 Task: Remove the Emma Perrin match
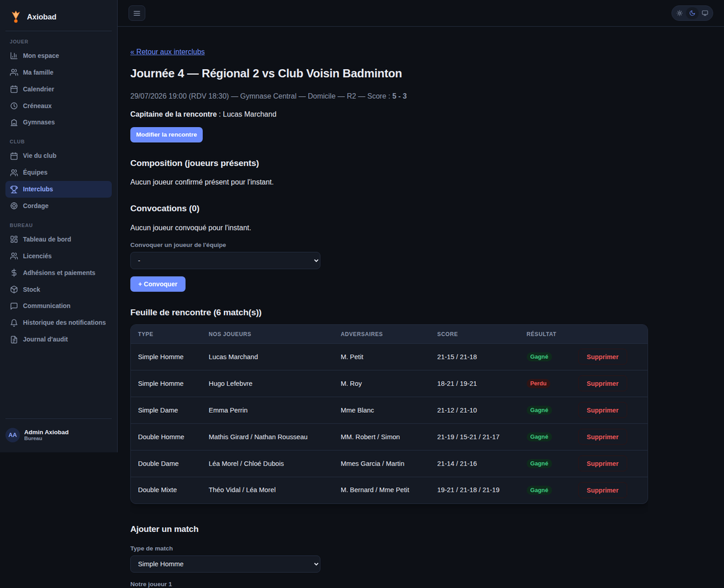602,410
